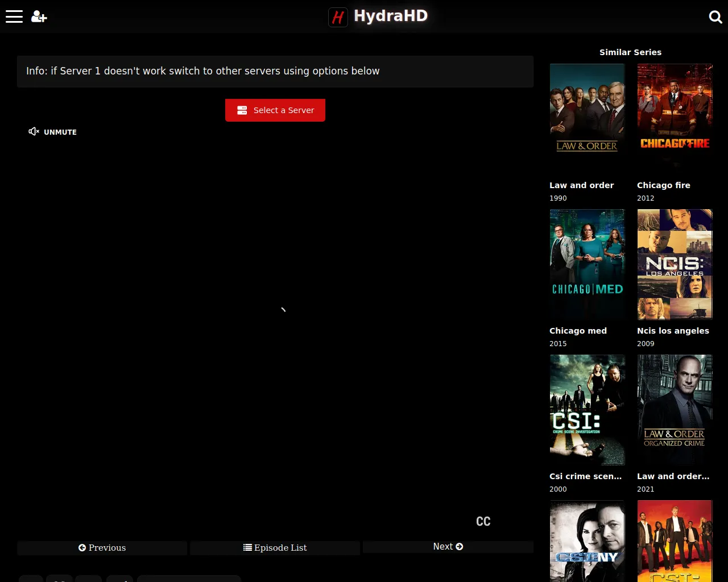Click the HydraHD site title text
Image resolution: width=728 pixels, height=582 pixels.
[x=391, y=16]
